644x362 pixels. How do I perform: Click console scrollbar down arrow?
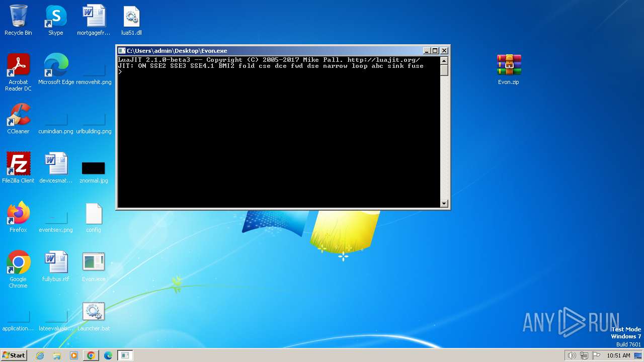pyautogui.click(x=444, y=204)
